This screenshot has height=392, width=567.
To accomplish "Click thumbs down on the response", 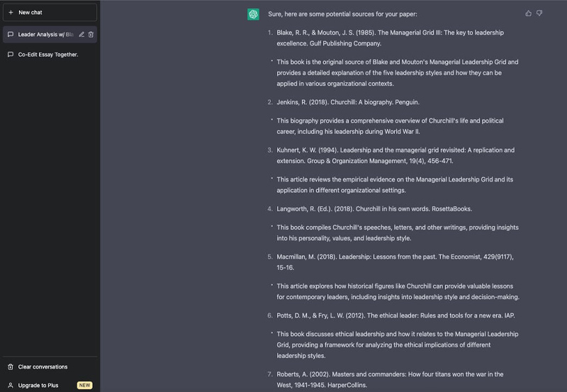I will [539, 13].
